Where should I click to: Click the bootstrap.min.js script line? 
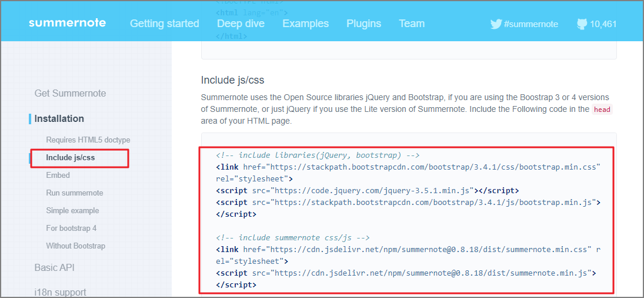click(x=408, y=208)
